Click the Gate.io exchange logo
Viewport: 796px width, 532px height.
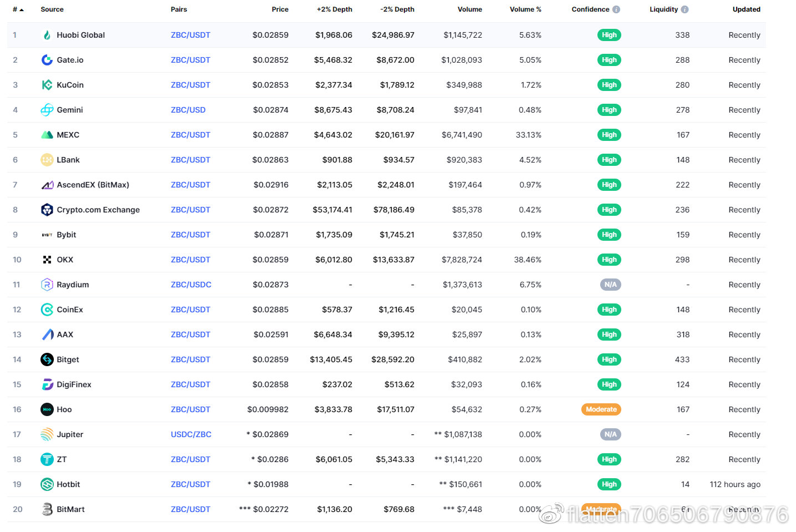point(47,60)
